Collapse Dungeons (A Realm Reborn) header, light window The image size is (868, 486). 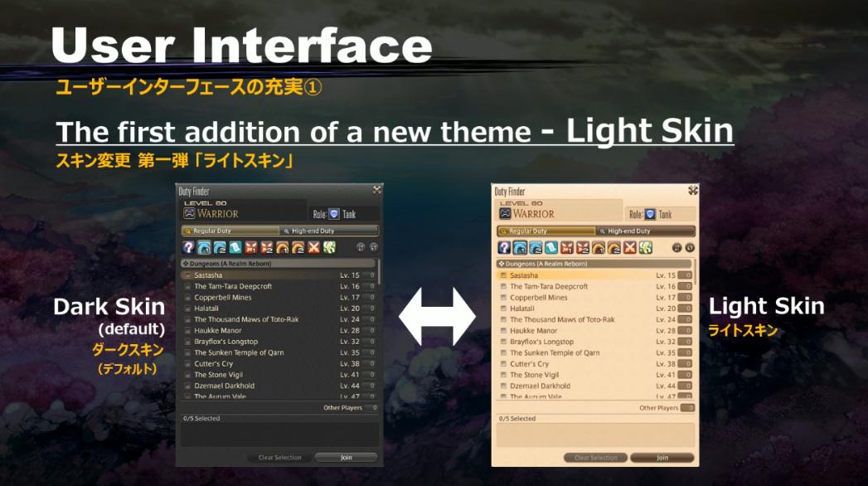(x=594, y=264)
